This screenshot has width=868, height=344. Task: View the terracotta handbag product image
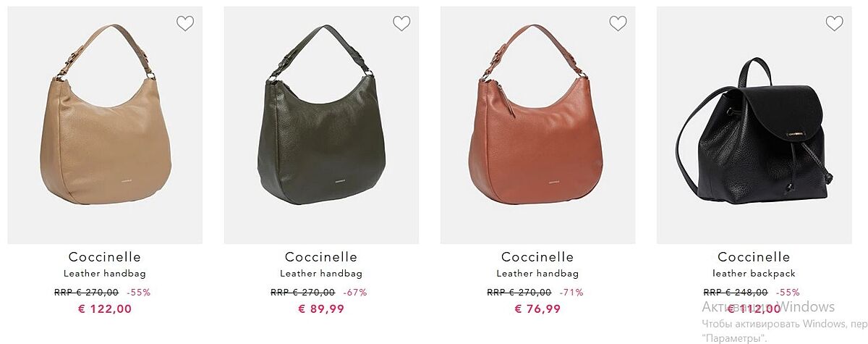tap(537, 125)
